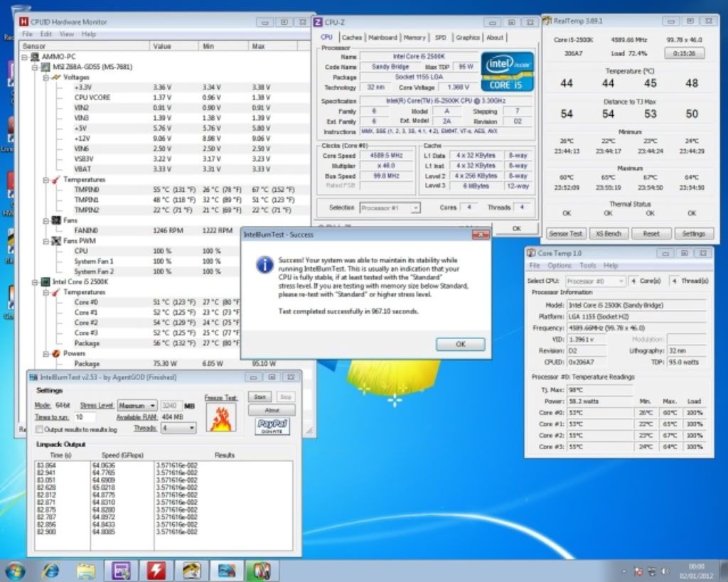728x582 pixels.
Task: Collapse the Intel Core i5 2500K node
Action: pos(36,281)
